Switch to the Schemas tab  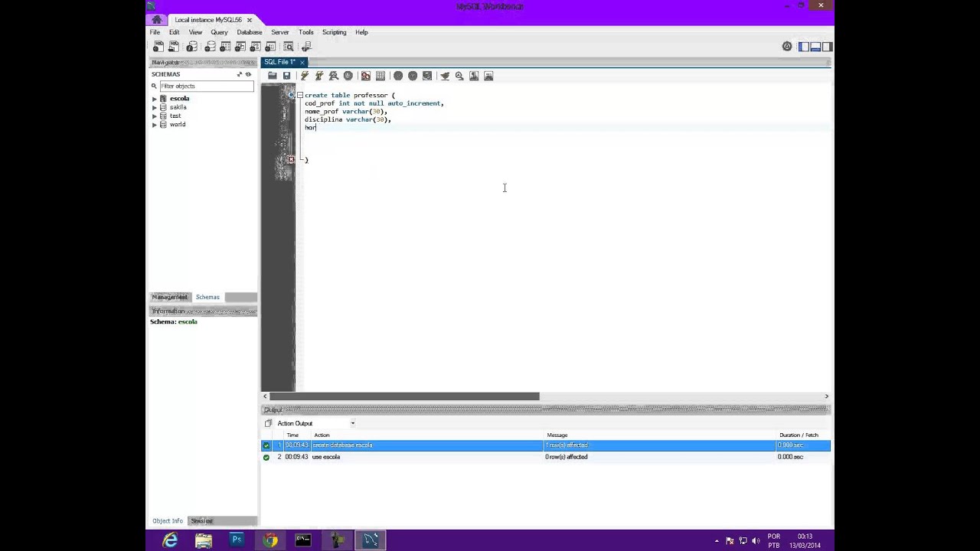pos(207,297)
